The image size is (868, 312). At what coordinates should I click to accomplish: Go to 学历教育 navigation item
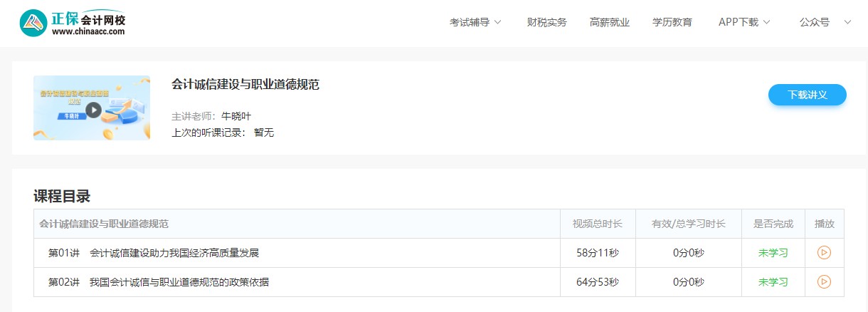[672, 22]
